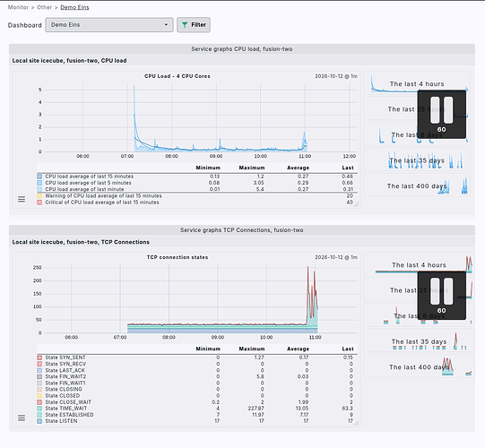The height and width of the screenshot is (448, 485).
Task: Click the TCP graph timestamp 2026-10-12 @ 1m
Action: point(336,257)
